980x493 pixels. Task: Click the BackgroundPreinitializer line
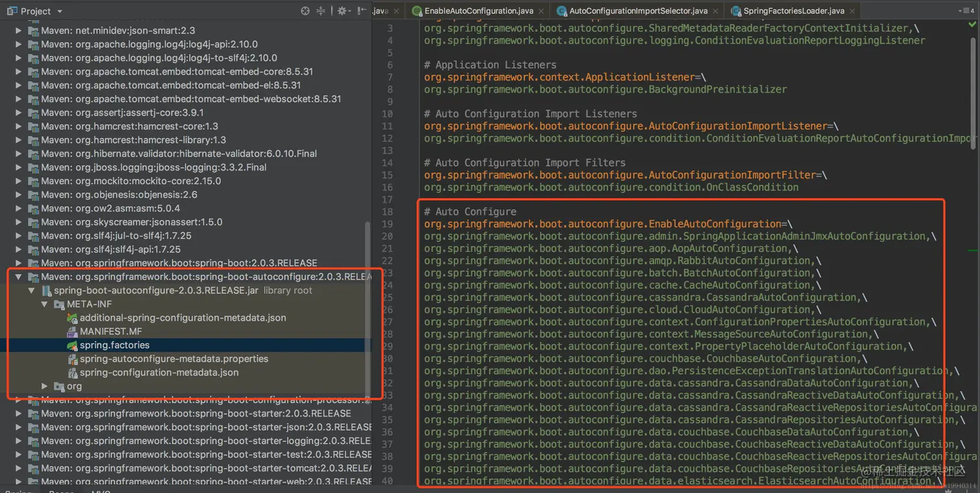point(605,89)
